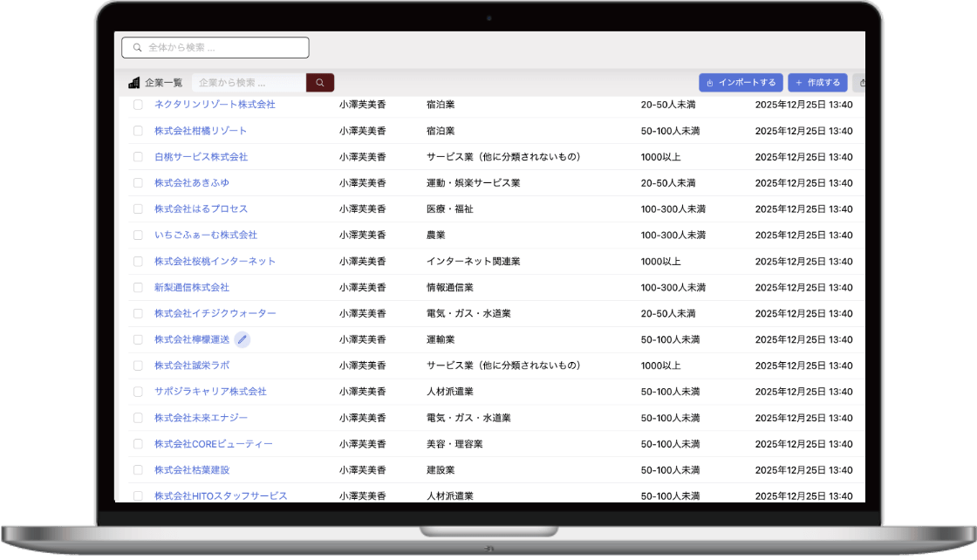Viewport: 977px width, 560px height.
Task: Check the checkbox for いちごふぁーむ株式会社
Action: 137,235
